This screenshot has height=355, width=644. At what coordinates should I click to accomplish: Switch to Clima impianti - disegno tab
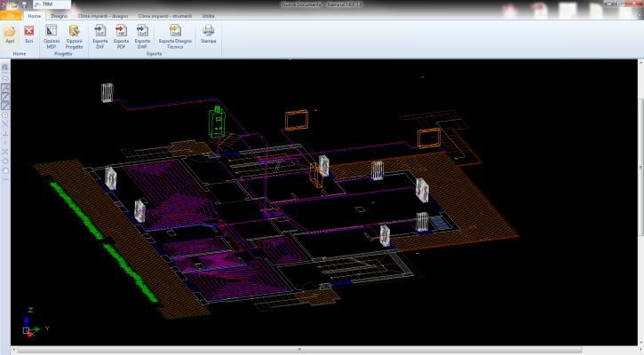click(101, 16)
